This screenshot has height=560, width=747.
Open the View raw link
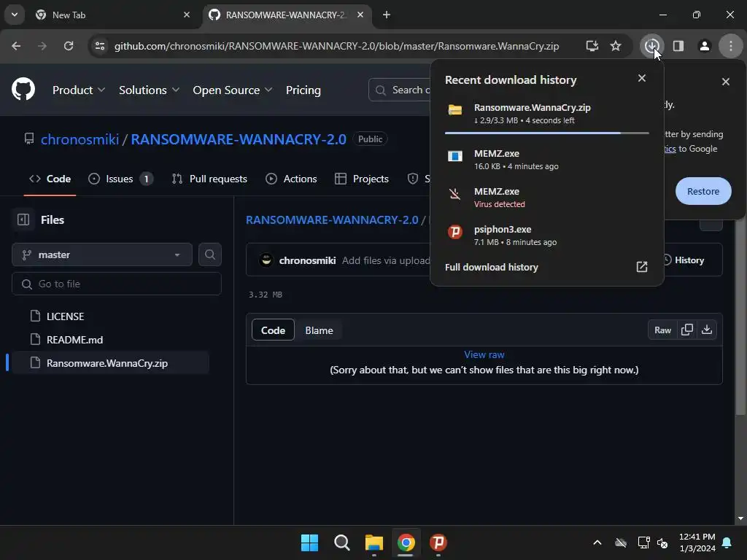click(484, 354)
